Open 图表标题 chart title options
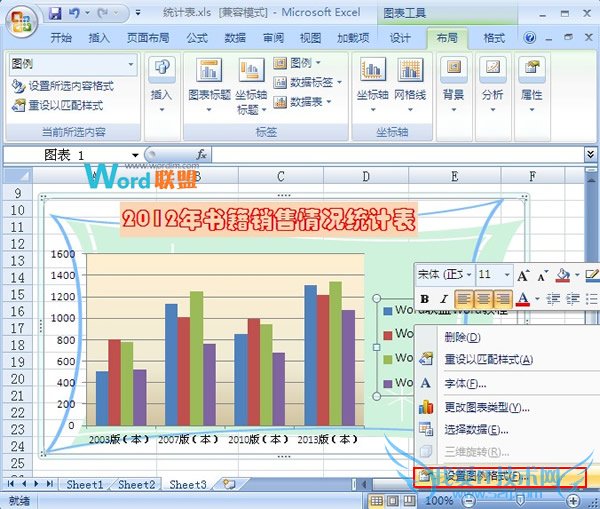600x509 pixels. pos(209,85)
